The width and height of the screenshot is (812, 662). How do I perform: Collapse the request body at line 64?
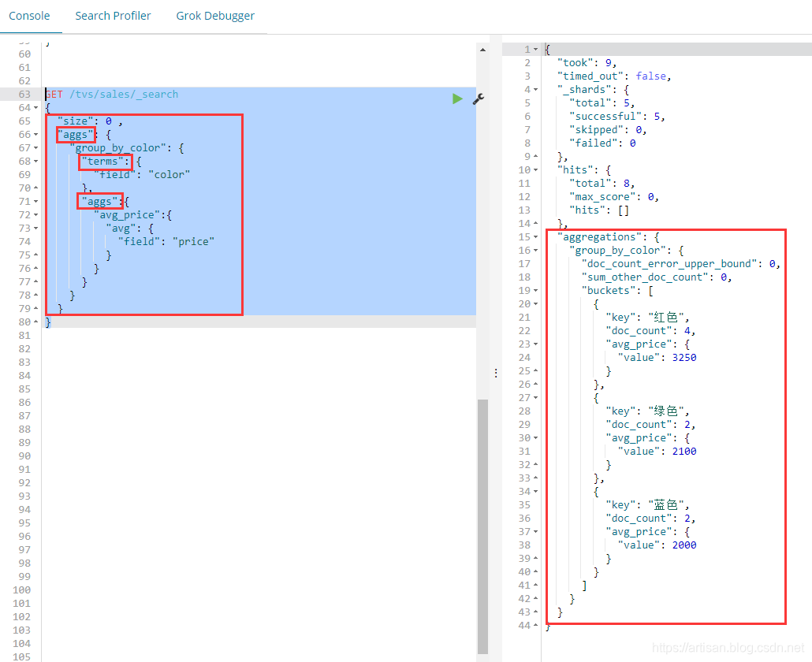[x=36, y=108]
